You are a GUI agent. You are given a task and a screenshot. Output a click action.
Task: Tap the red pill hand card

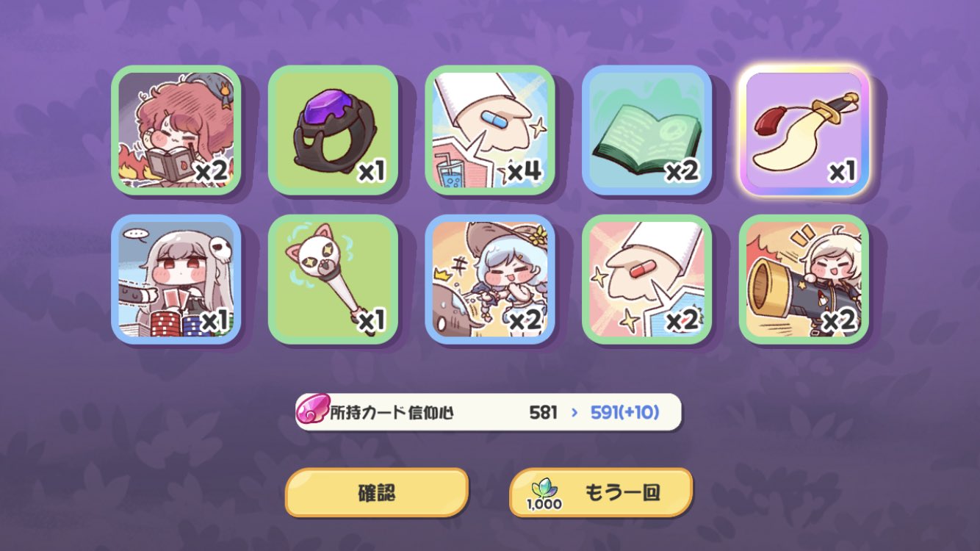[x=646, y=279]
